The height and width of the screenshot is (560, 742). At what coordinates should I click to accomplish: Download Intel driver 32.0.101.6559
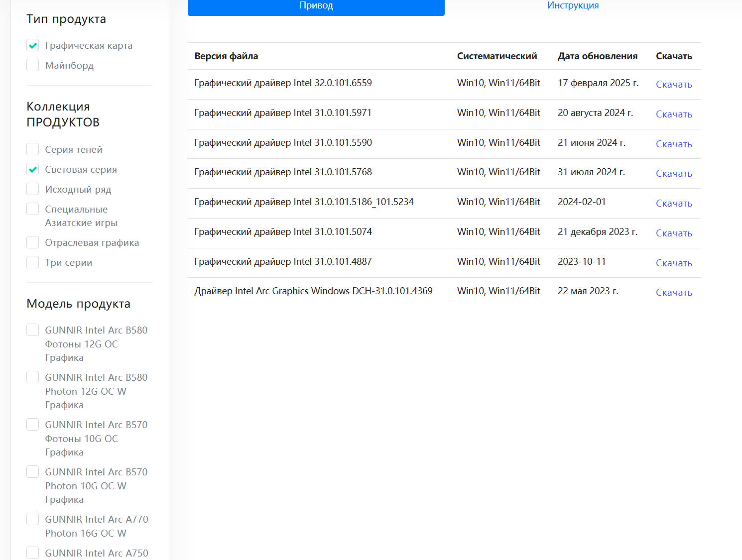pos(674,84)
